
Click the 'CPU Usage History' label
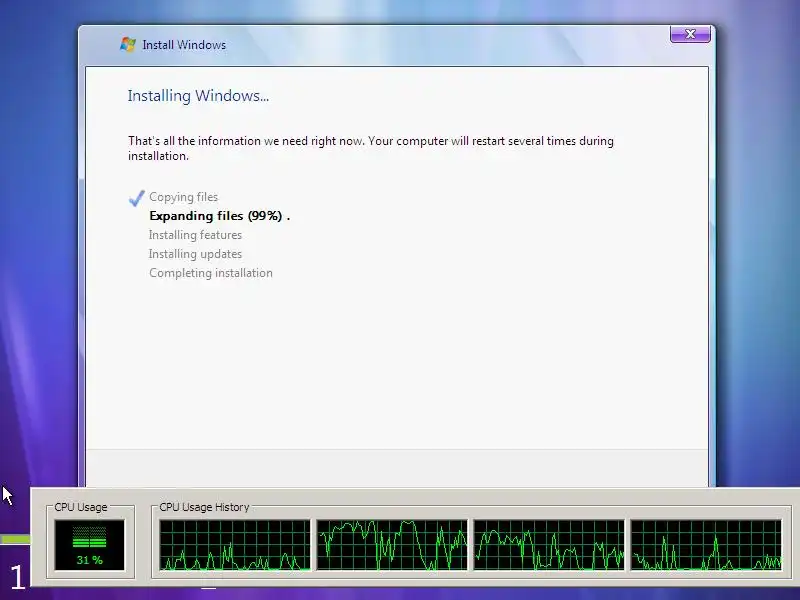[204, 507]
